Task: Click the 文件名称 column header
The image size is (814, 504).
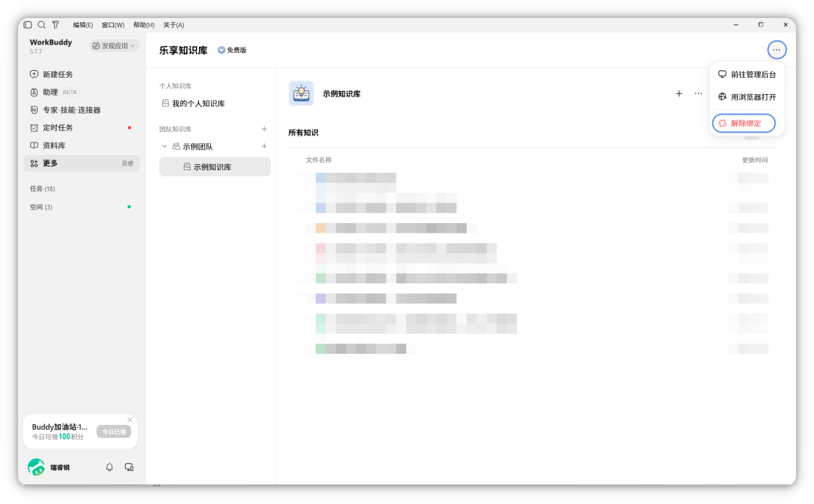Action: pyautogui.click(x=318, y=160)
